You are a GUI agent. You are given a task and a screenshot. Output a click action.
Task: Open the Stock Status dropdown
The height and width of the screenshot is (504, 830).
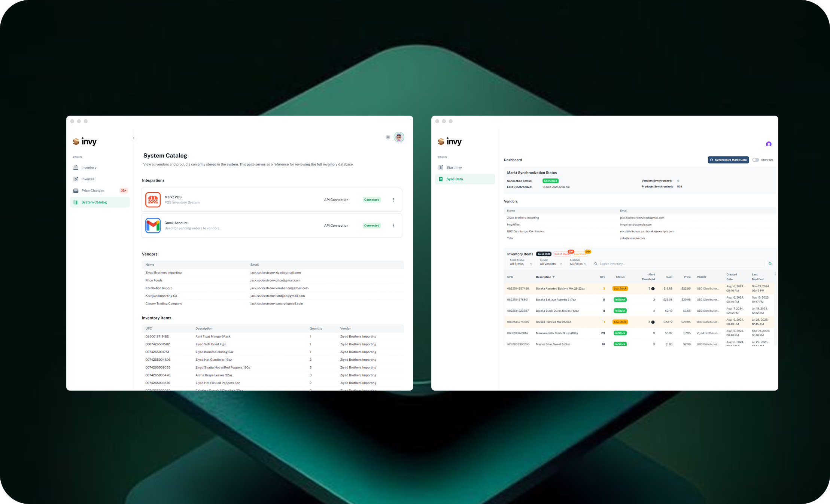pyautogui.click(x=521, y=263)
